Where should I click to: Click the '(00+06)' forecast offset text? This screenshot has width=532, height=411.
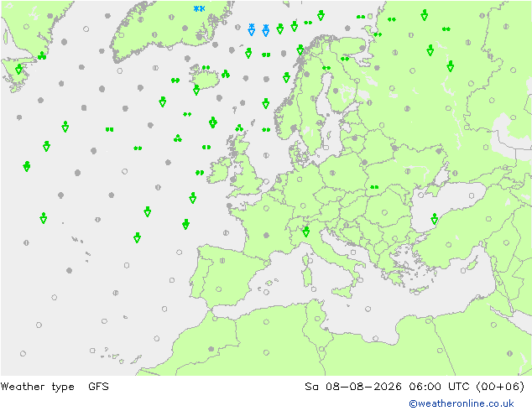coord(500,387)
